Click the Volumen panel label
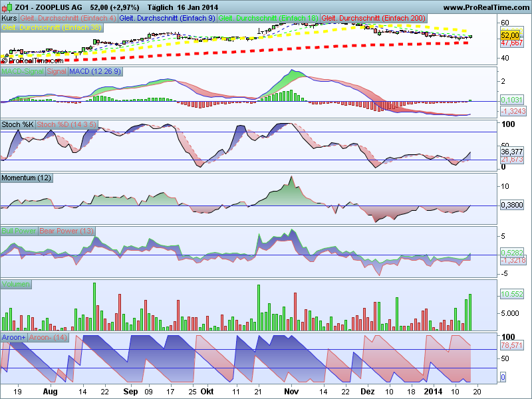532x399 pixels. [x=16, y=285]
